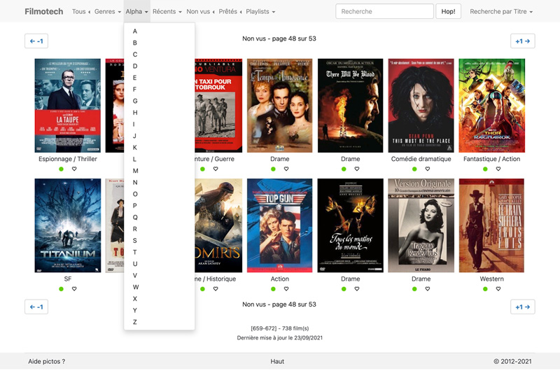Screen dimensions: 560x392
Task: Click in the Recherche search field
Action: [x=384, y=11]
